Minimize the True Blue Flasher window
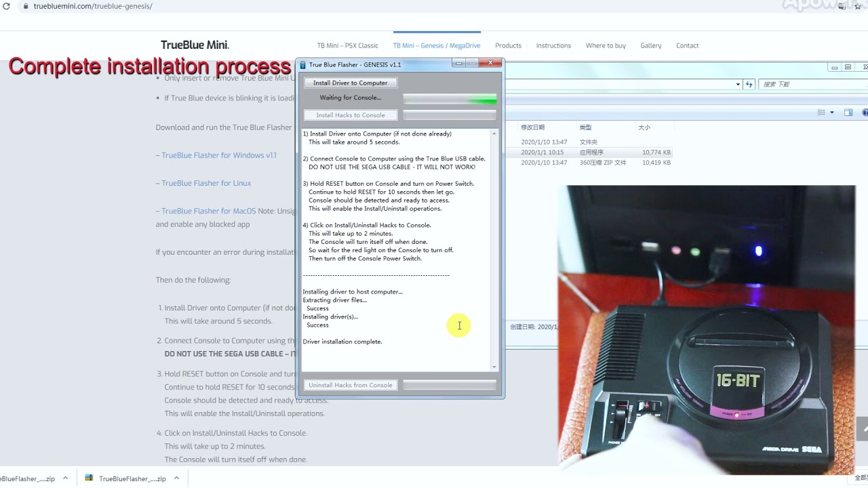 point(459,64)
